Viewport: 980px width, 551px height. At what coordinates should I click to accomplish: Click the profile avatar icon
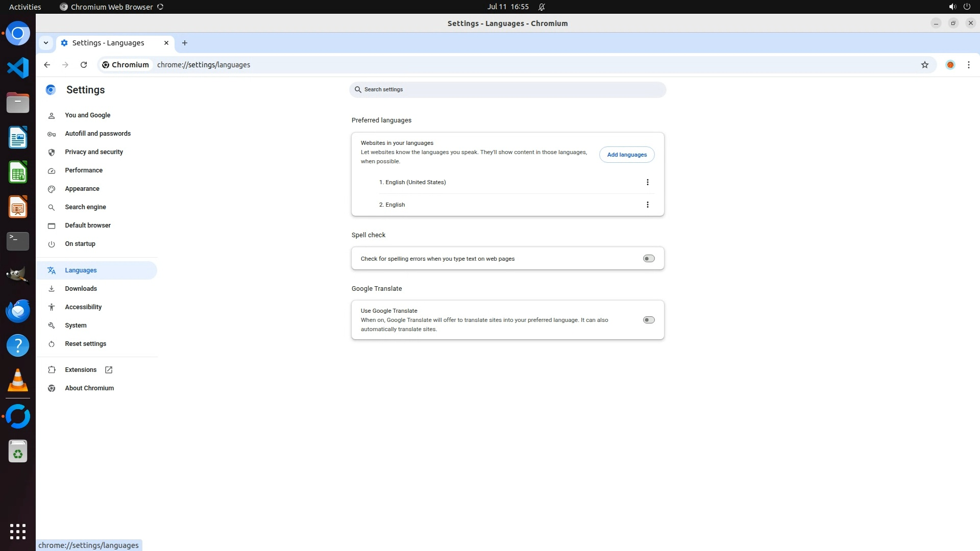click(950, 65)
